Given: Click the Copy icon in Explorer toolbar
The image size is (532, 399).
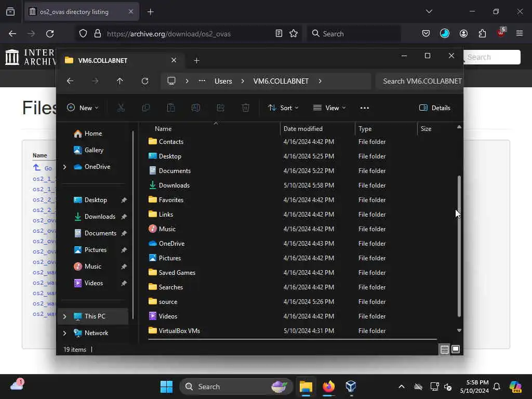Looking at the screenshot, I should point(146,108).
